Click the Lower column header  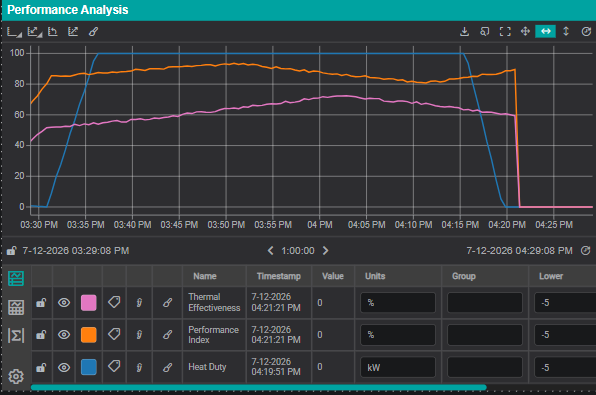551,276
